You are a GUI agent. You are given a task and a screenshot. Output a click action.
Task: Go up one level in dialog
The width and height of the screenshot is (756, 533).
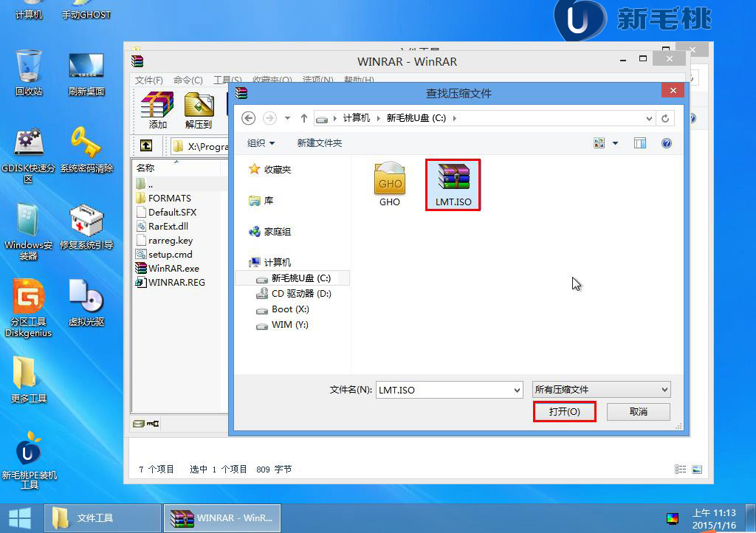click(303, 118)
